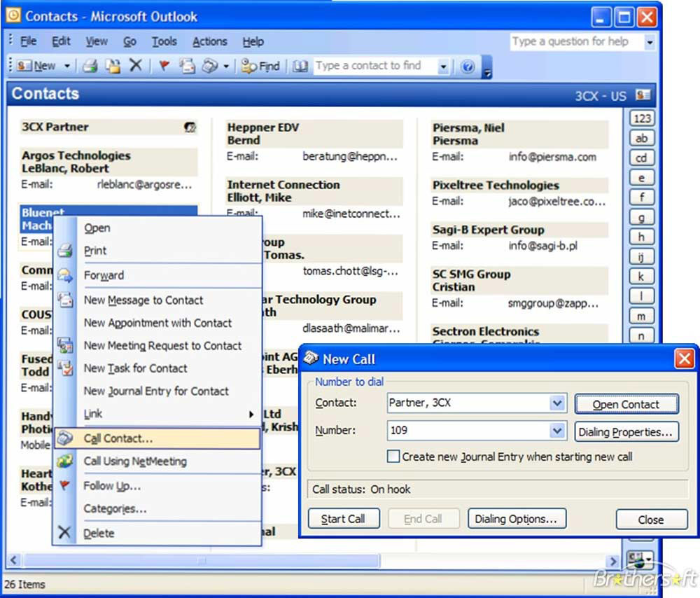Expand the Type a contact to find dropdown
The width and height of the screenshot is (700, 598).
tap(443, 67)
